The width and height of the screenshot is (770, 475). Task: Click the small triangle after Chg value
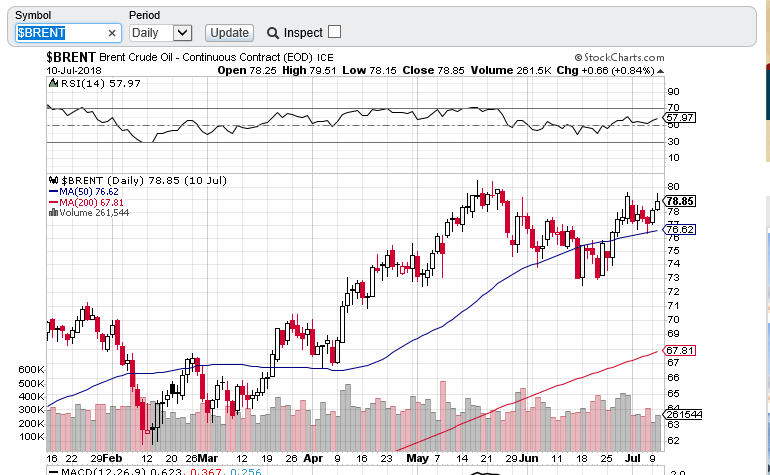(660, 71)
